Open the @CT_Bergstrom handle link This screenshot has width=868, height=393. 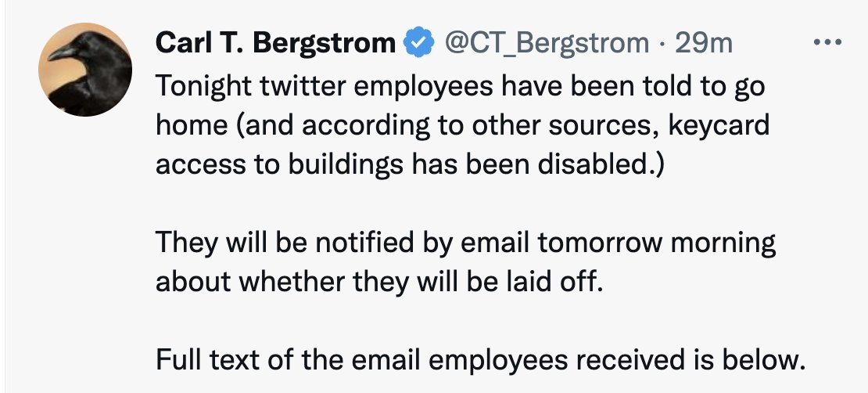(547, 42)
